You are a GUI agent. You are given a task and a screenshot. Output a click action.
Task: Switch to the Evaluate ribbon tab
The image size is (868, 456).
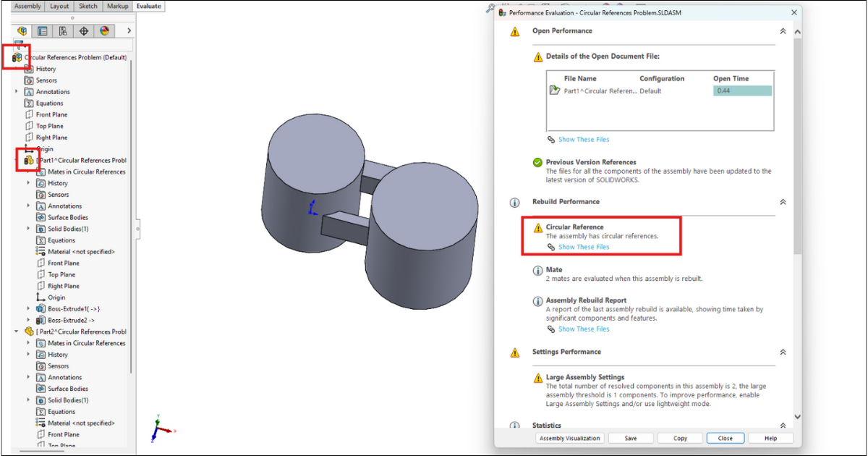pyautogui.click(x=148, y=6)
